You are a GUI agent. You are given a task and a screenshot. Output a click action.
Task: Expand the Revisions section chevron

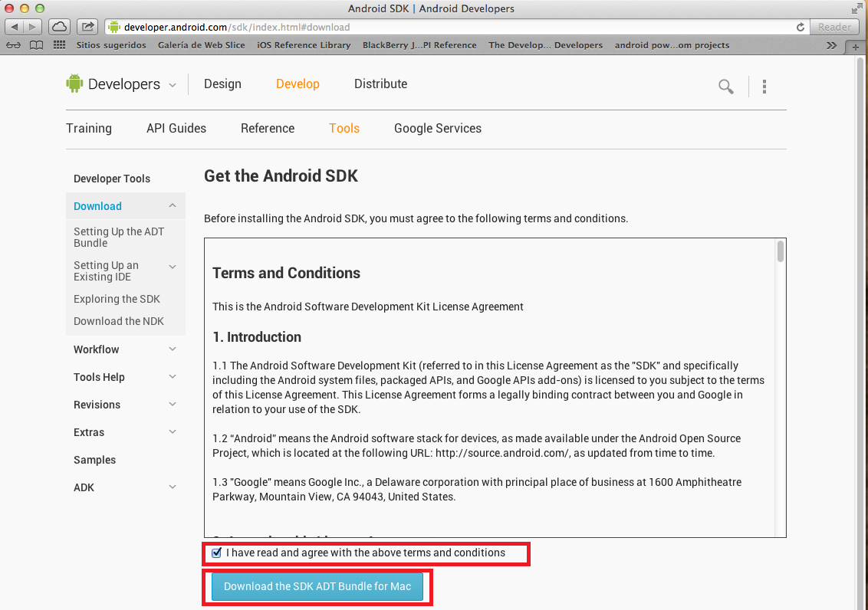click(173, 405)
